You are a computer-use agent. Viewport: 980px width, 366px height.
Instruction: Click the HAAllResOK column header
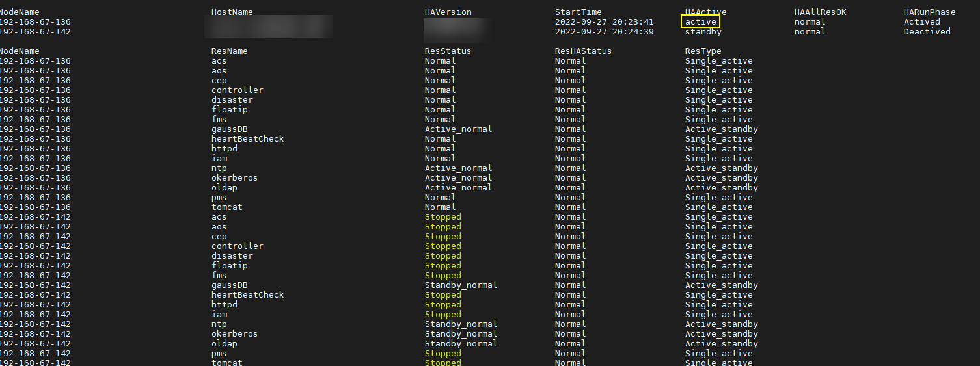click(x=820, y=12)
